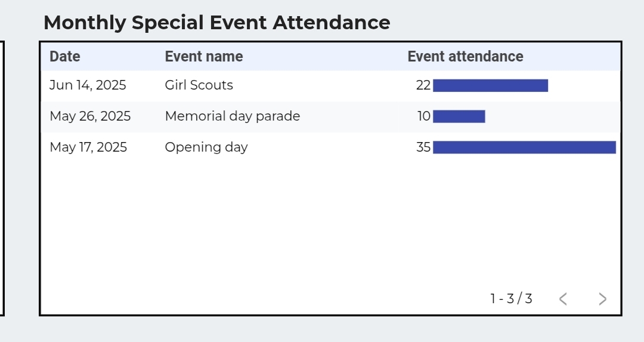Screen dimensions: 644x342
Task: Sort by Event attendance column header
Action: [465, 57]
